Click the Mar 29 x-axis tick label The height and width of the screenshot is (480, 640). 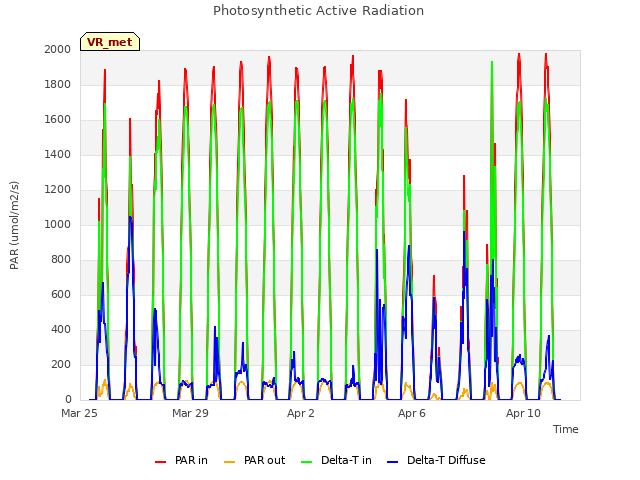(x=190, y=413)
